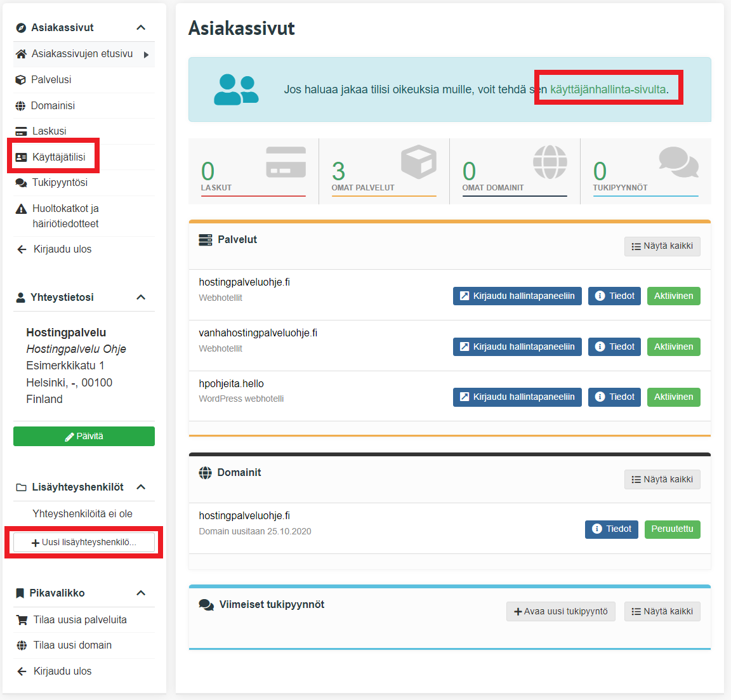Click Avaa uusi tukipyyntö button
Image resolution: width=731 pixels, height=700 pixels.
560,611
